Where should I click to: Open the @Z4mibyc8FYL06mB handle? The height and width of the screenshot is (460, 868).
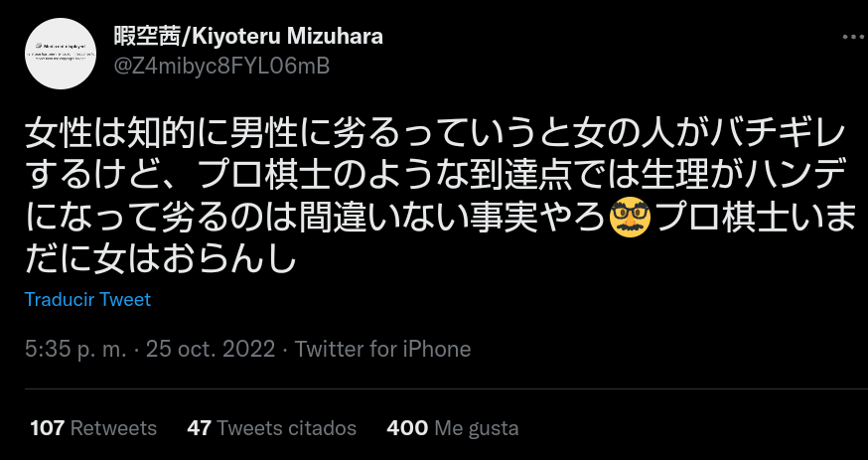[222, 66]
